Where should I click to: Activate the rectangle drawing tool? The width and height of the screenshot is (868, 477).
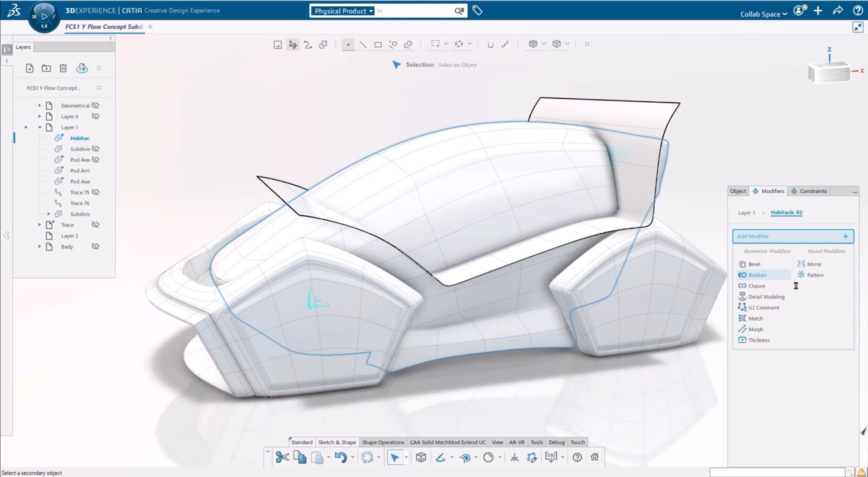coord(378,44)
